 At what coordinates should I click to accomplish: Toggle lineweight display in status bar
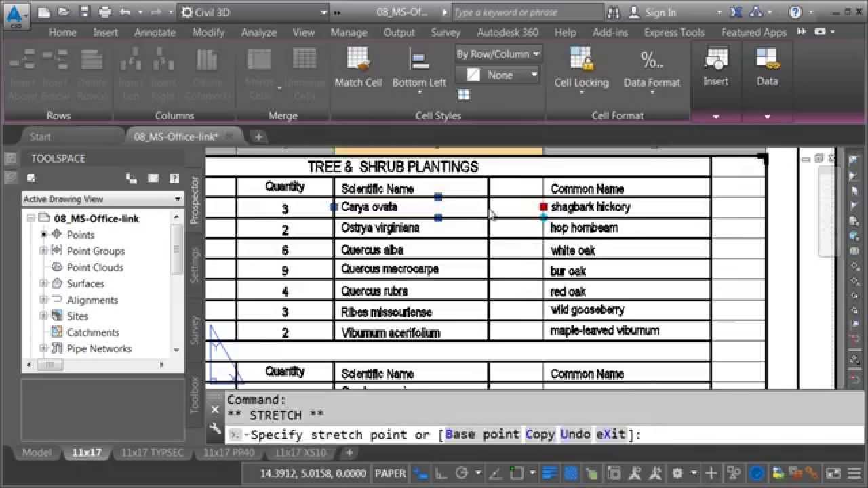550,473
